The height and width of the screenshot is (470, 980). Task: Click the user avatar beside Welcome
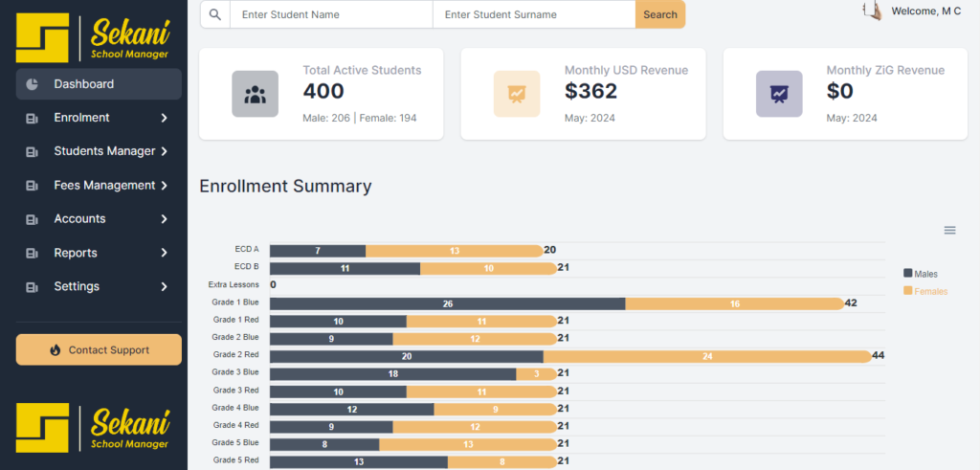click(871, 11)
